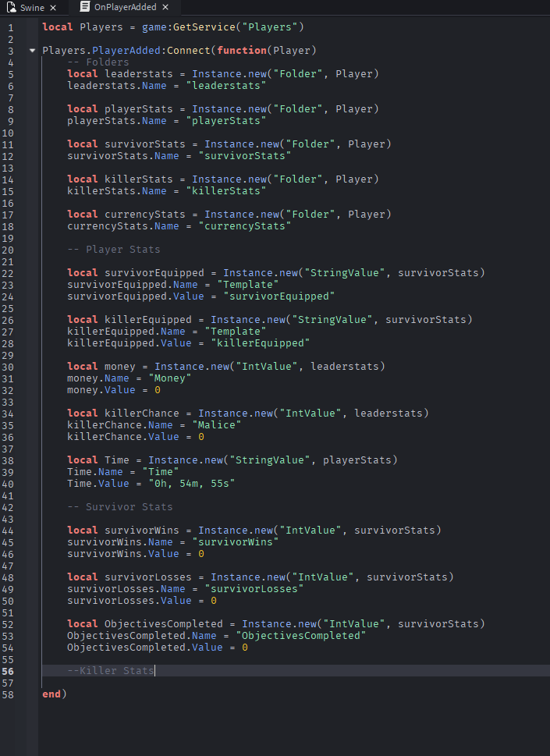Click line number 30 in the gutter
This screenshot has height=756, width=550.
pyautogui.click(x=9, y=367)
